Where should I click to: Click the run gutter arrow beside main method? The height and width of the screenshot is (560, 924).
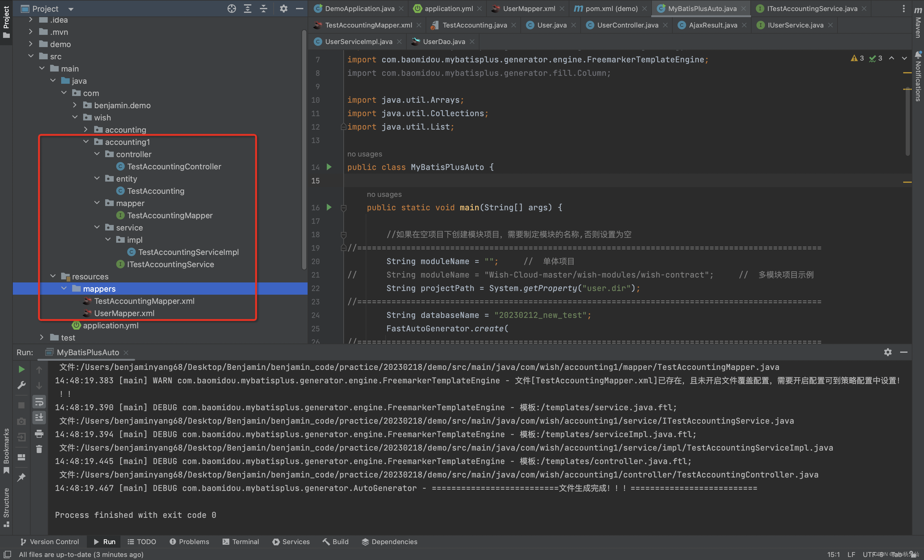click(x=329, y=207)
